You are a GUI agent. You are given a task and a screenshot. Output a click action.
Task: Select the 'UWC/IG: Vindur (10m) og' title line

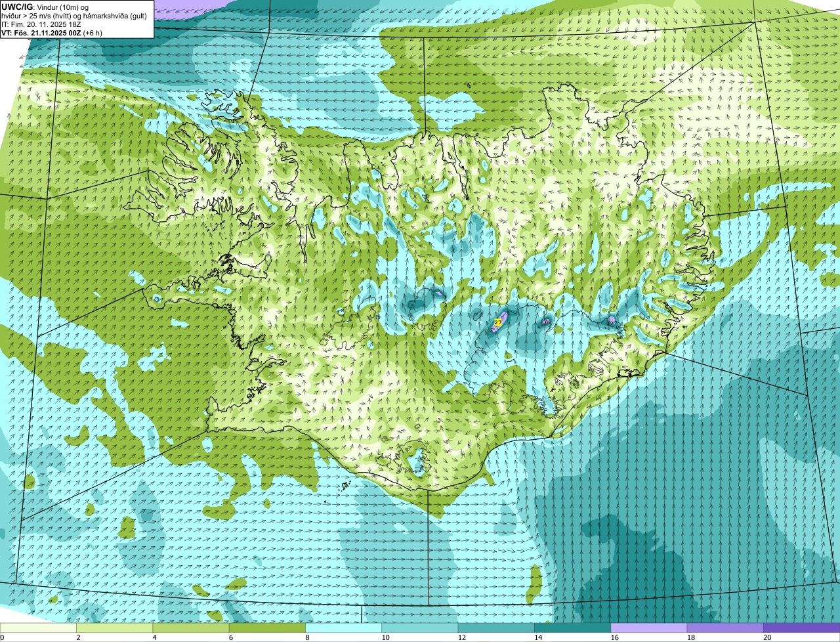45,7
